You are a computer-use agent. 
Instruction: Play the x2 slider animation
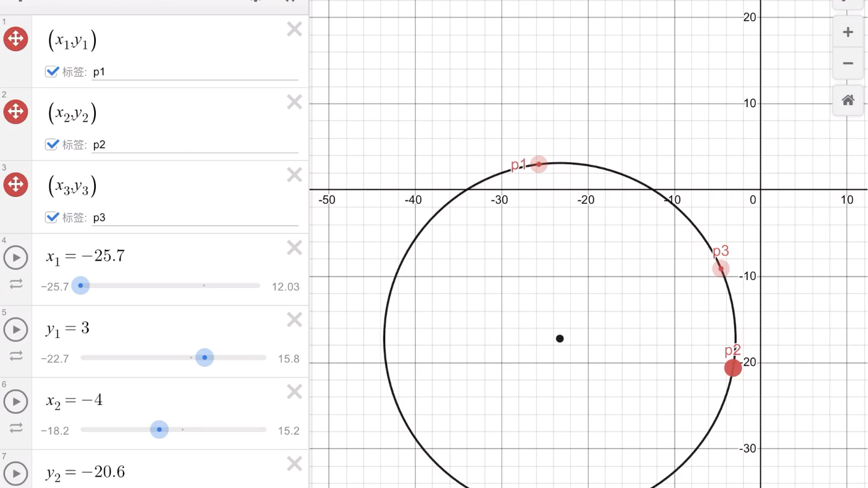coord(16,401)
